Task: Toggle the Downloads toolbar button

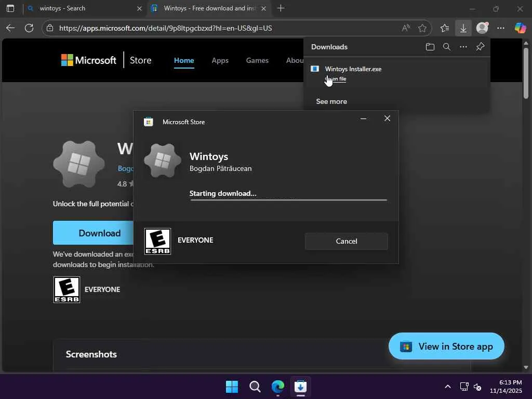Action: click(x=463, y=28)
